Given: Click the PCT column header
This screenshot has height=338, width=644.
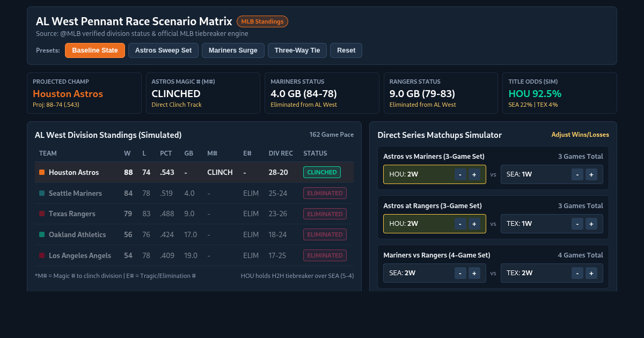Looking at the screenshot, I should 166,153.
